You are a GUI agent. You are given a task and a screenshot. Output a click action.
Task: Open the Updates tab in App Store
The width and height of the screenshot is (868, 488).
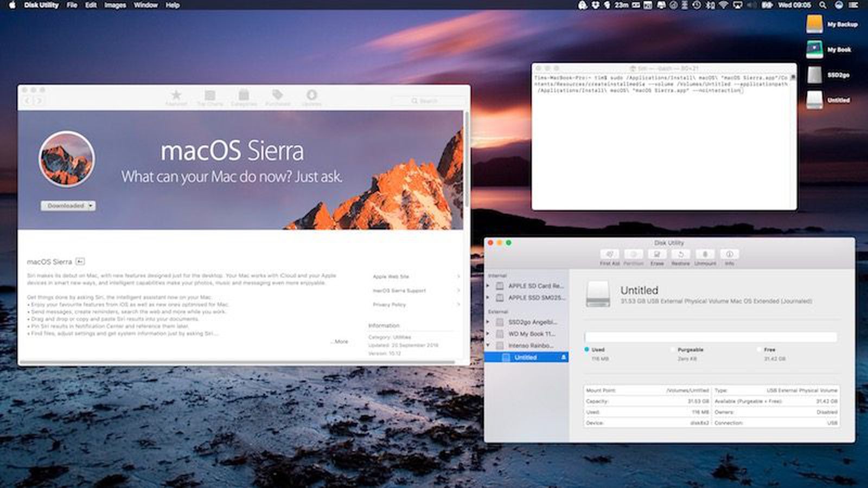tap(311, 96)
